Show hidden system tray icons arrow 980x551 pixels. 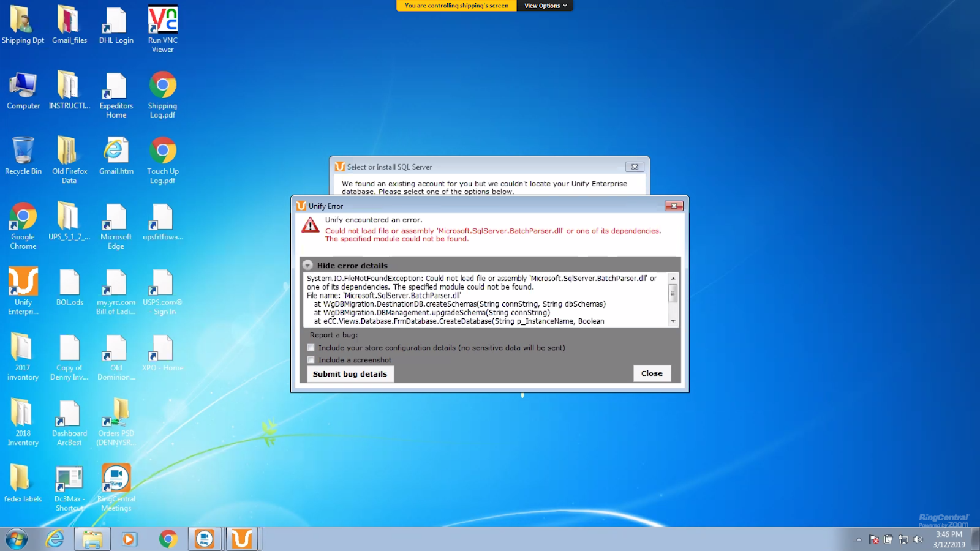[x=859, y=539]
